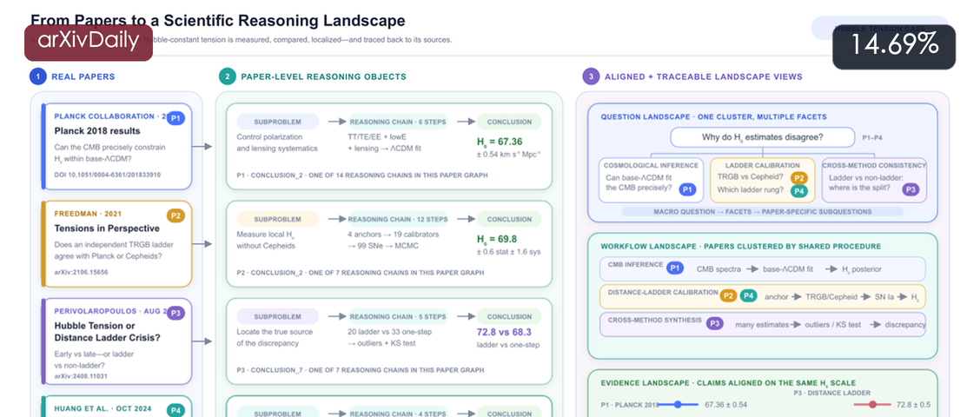
Task: Select the Cross-Method Synthesis workflow row
Action: [x=763, y=324]
